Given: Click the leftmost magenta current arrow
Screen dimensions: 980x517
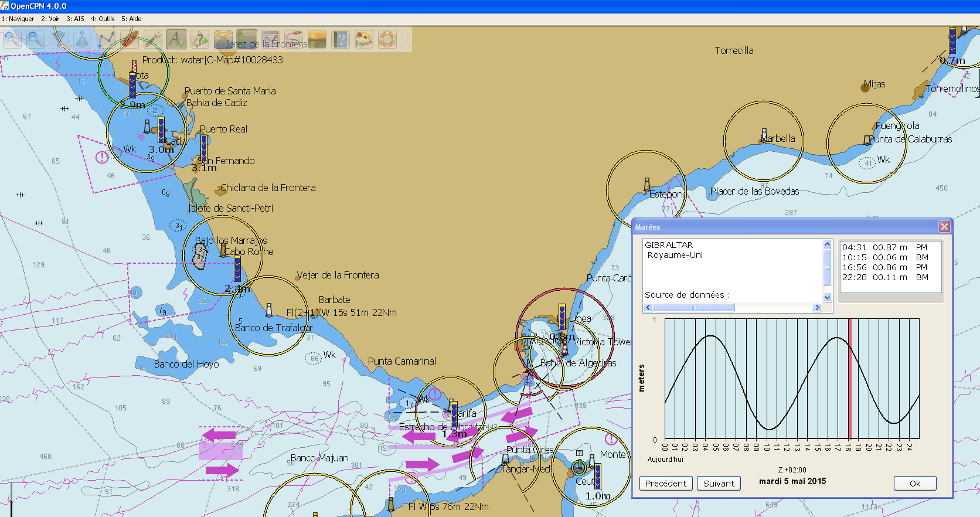Looking at the screenshot, I should tap(219, 435).
